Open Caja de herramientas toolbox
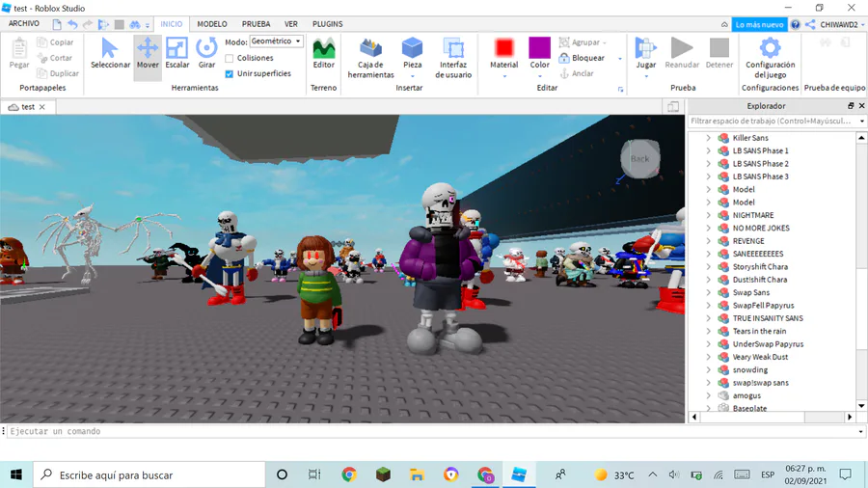 click(x=371, y=58)
